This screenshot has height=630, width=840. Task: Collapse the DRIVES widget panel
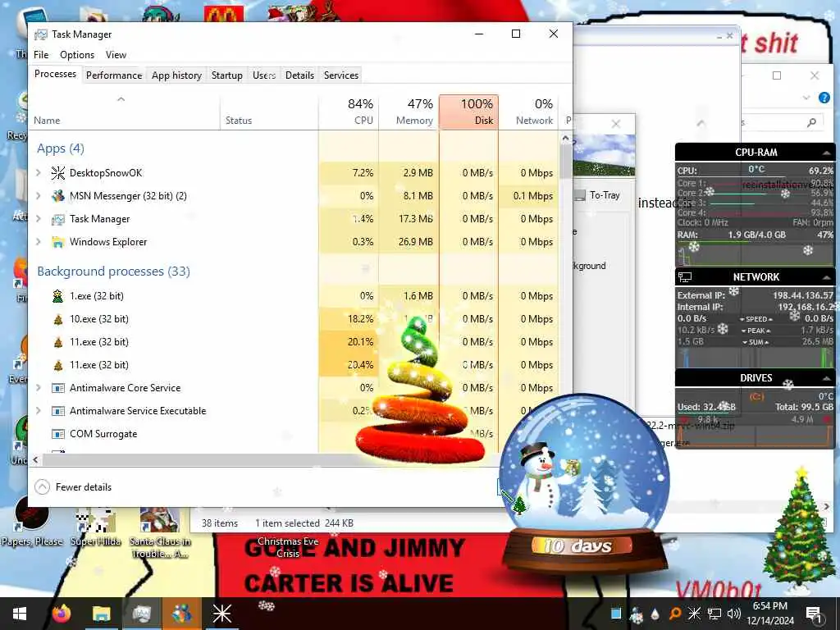(826, 378)
